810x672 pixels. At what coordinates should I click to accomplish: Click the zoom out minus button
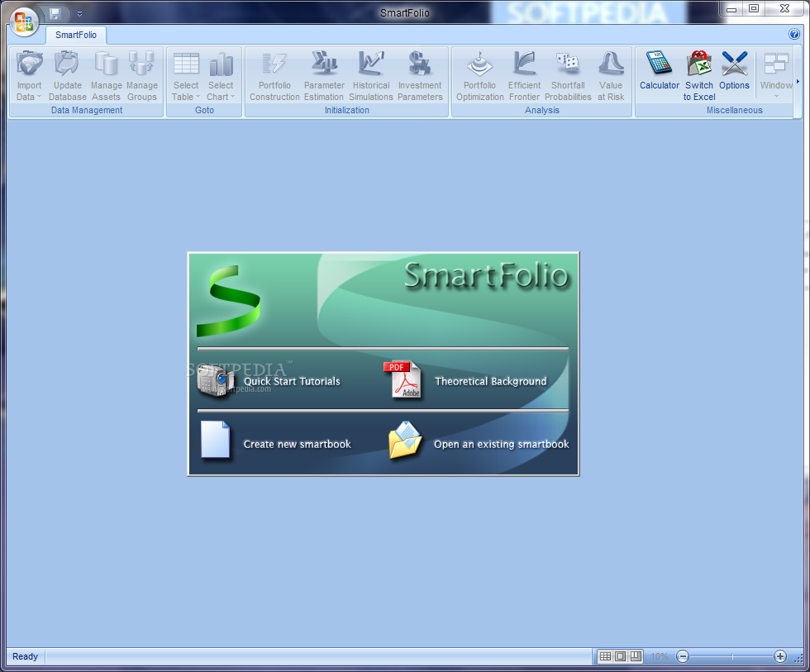click(683, 656)
